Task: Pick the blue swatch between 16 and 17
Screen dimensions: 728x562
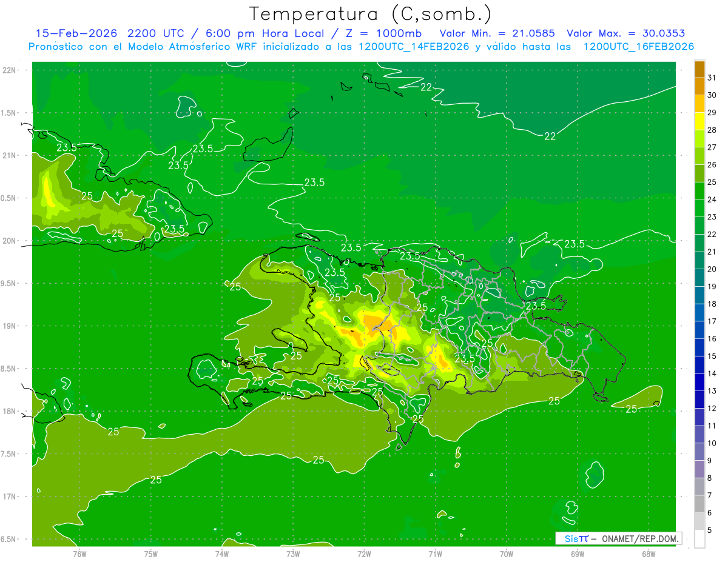Action: click(699, 330)
